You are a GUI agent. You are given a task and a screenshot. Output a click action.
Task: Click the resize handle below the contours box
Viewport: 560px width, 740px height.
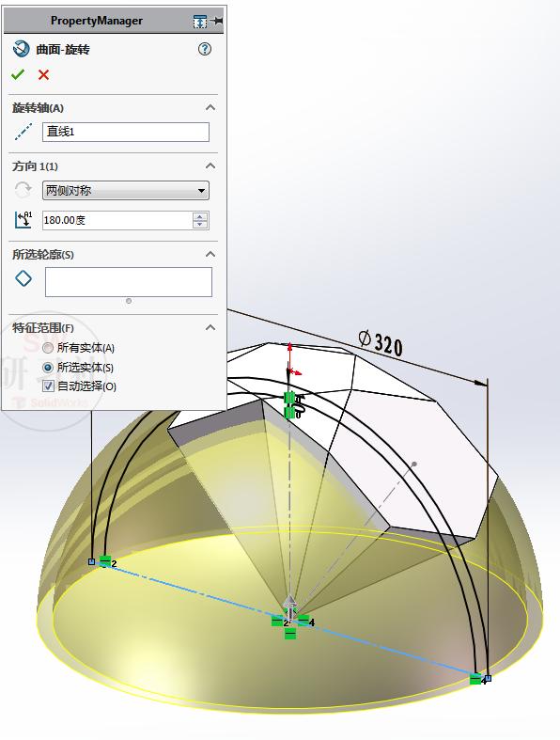click(129, 301)
